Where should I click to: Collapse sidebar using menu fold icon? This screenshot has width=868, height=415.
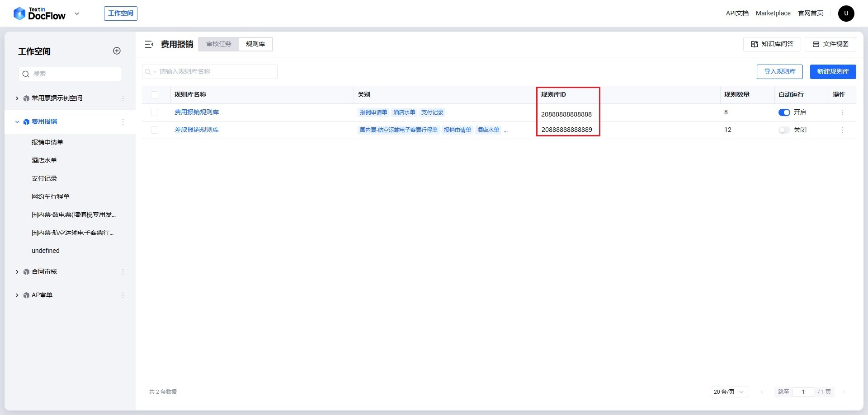(149, 44)
